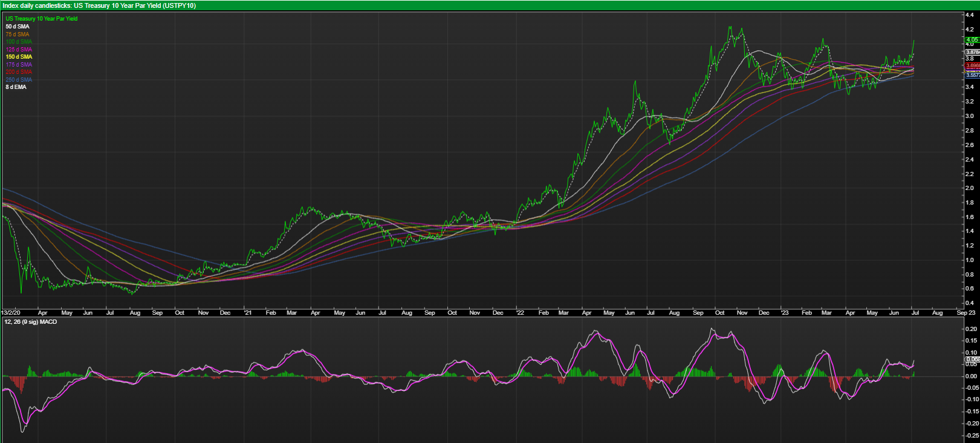The height and width of the screenshot is (443, 980).
Task: Select the white 3.8784 price tag
Action: pyautogui.click(x=972, y=53)
